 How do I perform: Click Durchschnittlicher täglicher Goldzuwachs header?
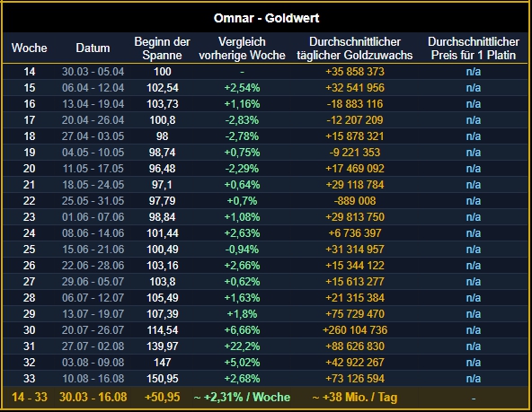pyautogui.click(x=355, y=48)
